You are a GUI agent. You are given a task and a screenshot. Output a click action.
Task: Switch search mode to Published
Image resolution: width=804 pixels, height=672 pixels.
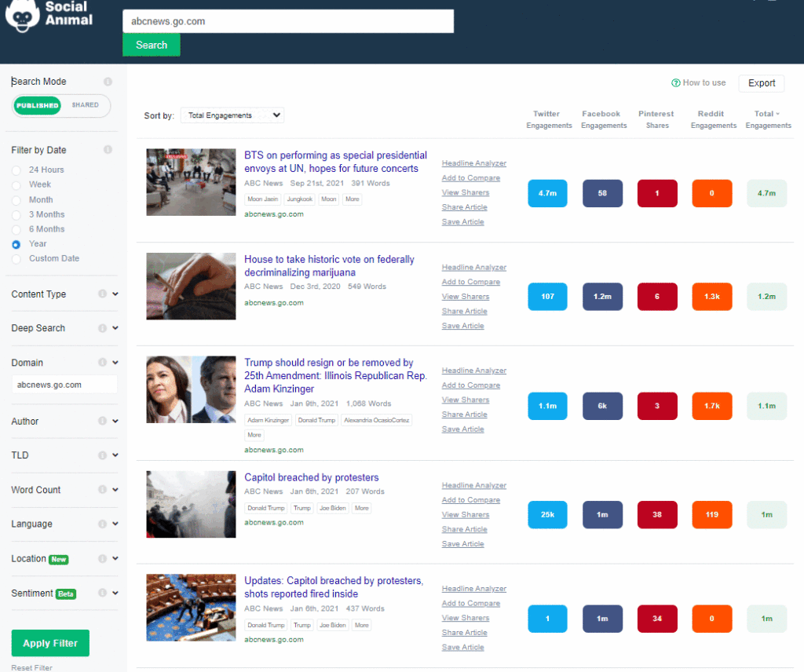tap(38, 106)
